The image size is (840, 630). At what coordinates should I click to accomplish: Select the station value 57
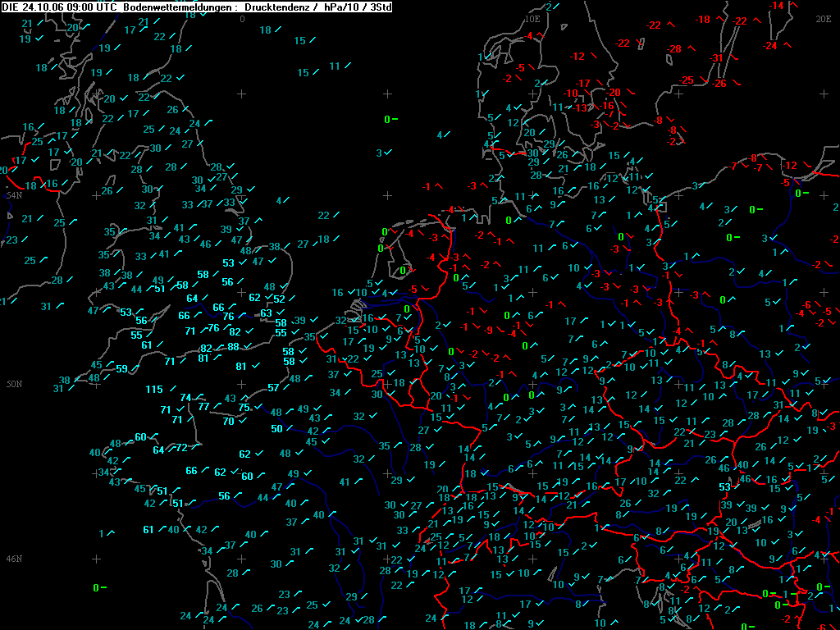click(x=273, y=387)
